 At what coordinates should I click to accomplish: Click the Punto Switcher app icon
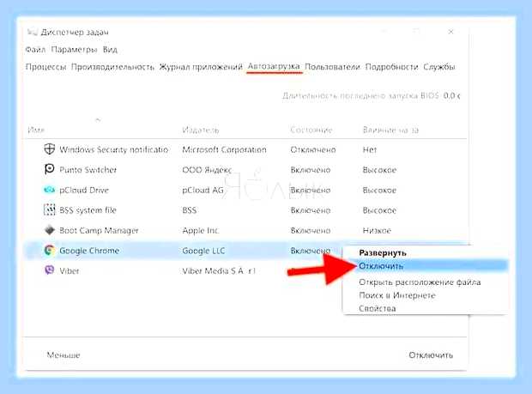point(50,169)
